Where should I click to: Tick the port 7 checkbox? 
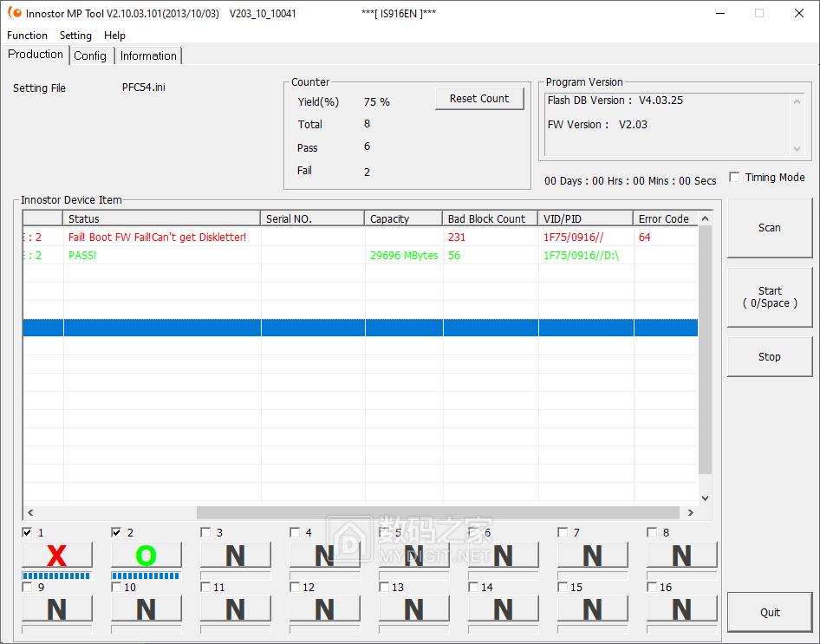pyautogui.click(x=563, y=532)
